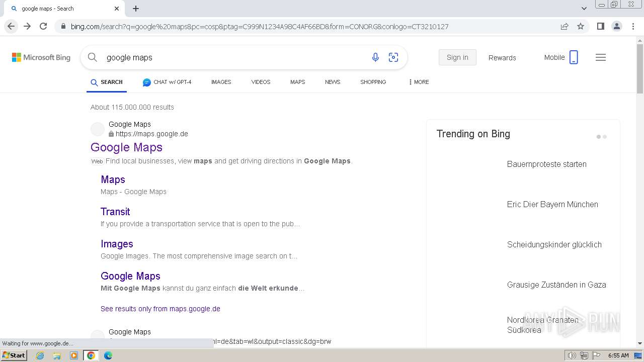The image size is (644, 362).
Task: Start voice search with microphone icon
Action: click(x=375, y=57)
